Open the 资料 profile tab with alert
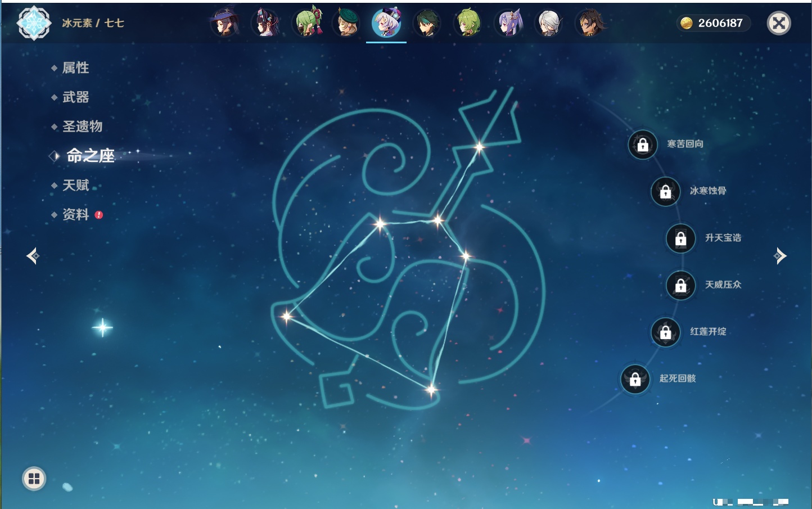The width and height of the screenshot is (812, 509). click(x=75, y=214)
